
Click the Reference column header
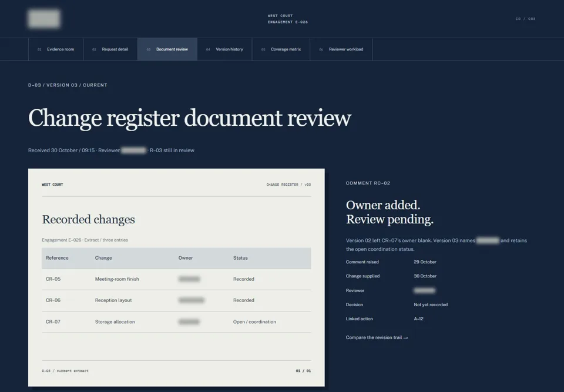(x=57, y=258)
